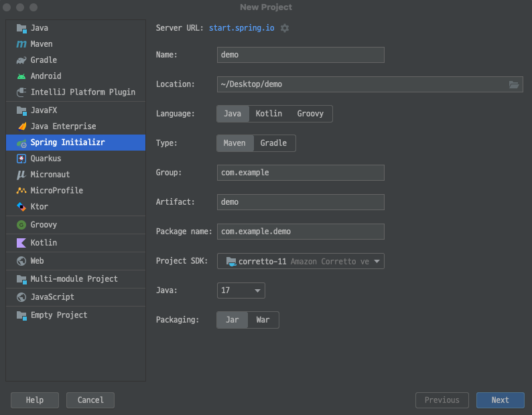This screenshot has height=415, width=532.
Task: Select the Android robot icon
Action: pos(21,76)
